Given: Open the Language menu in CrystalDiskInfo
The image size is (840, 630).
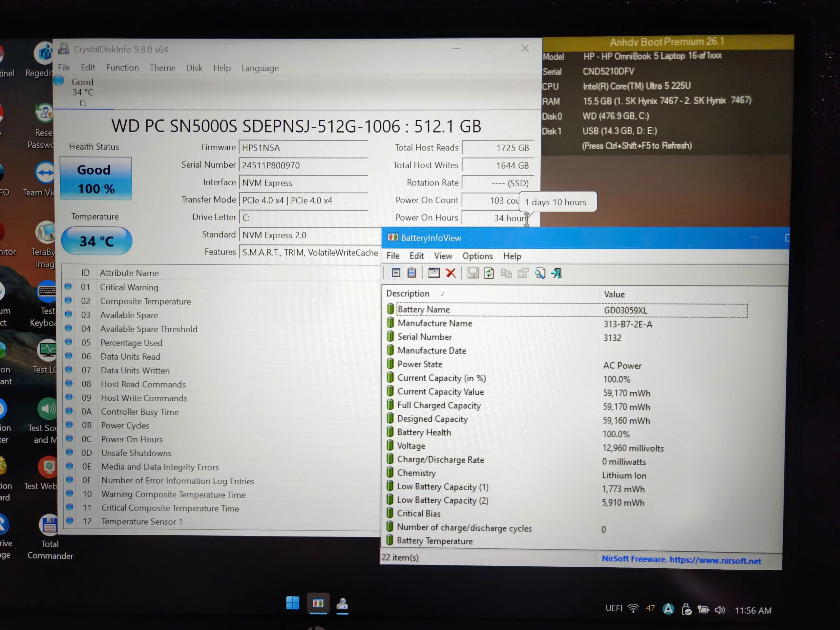Looking at the screenshot, I should [x=260, y=68].
